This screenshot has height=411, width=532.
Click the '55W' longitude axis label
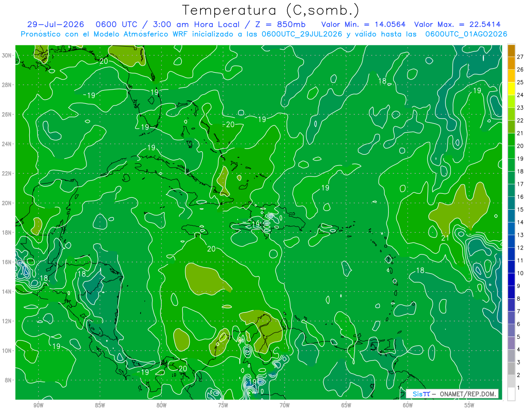point(469,405)
